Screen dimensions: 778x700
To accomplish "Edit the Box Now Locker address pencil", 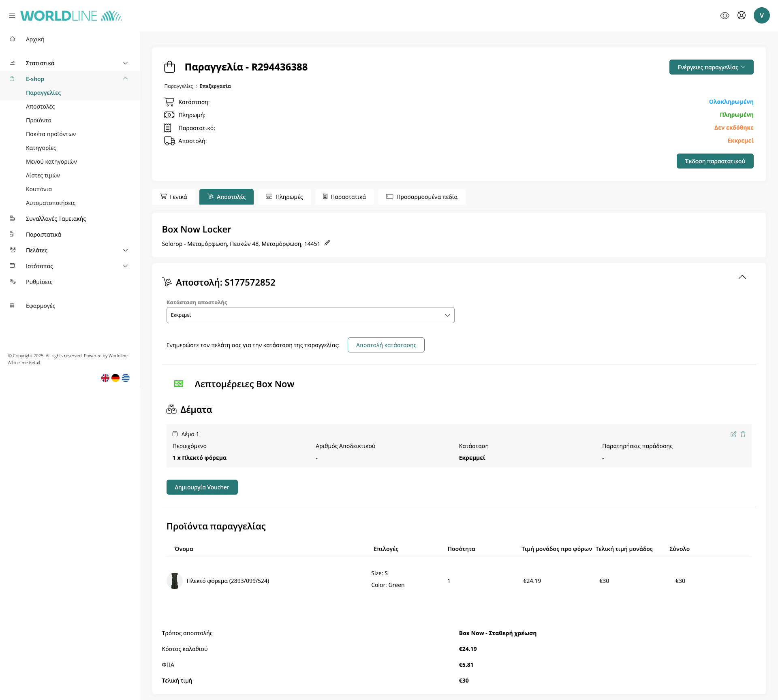I will (x=327, y=243).
